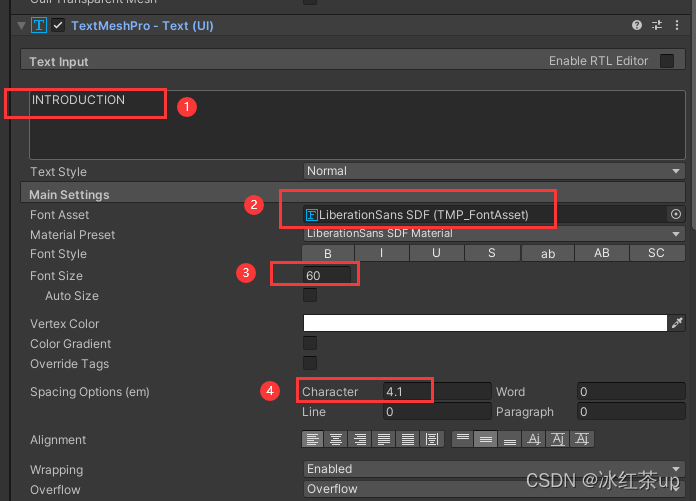Click the TextMeshPro component T icon

pyautogui.click(x=39, y=25)
